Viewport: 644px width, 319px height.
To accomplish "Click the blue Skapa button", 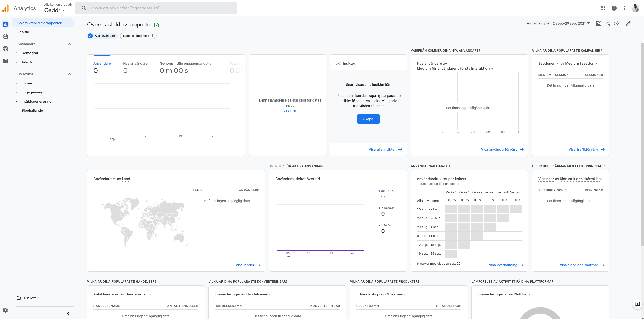I will tap(368, 119).
